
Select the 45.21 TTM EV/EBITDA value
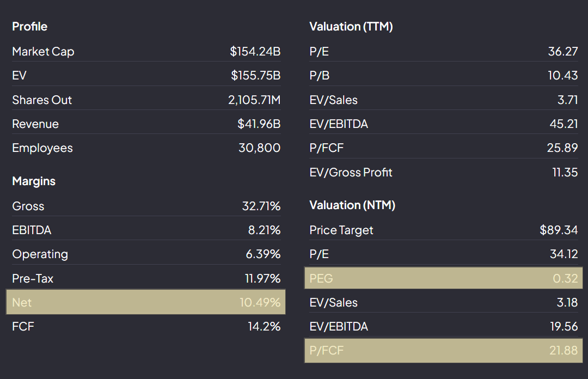[x=563, y=124]
